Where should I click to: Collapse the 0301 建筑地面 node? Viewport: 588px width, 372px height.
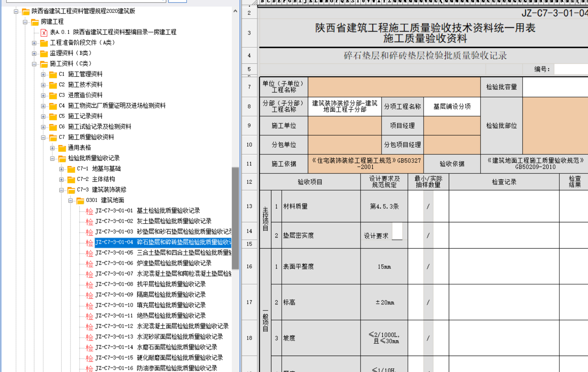(71, 201)
